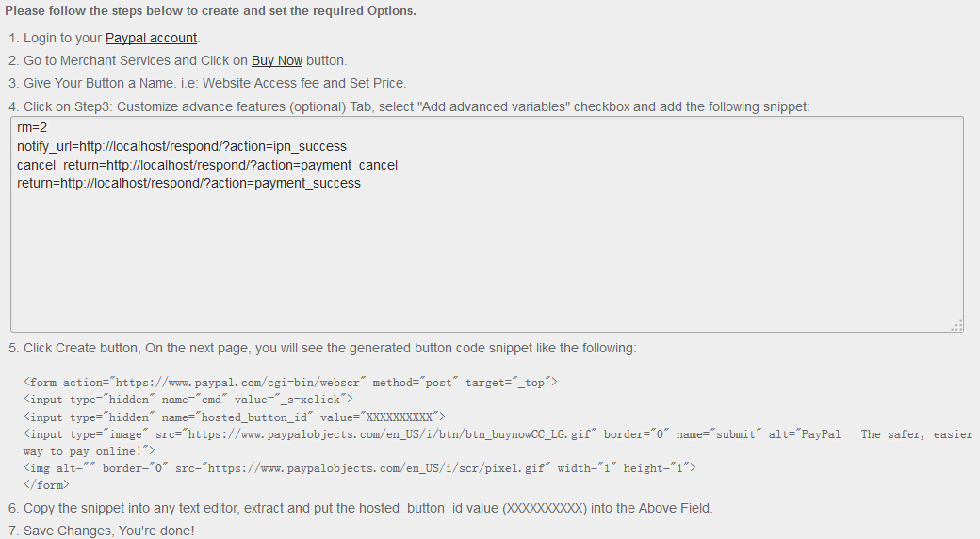Click the img pixel.gif code line
The width and height of the screenshot is (980, 539).
point(360,468)
